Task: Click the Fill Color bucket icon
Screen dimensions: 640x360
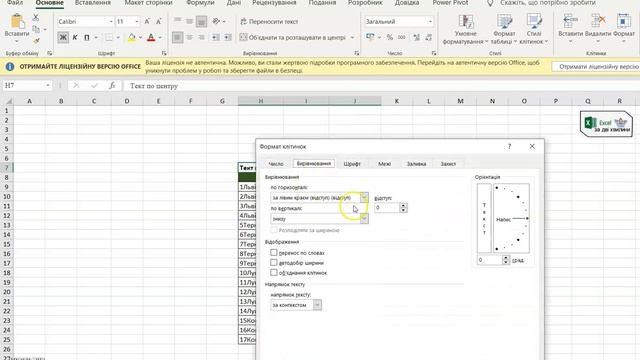Action: pyautogui.click(x=131, y=38)
